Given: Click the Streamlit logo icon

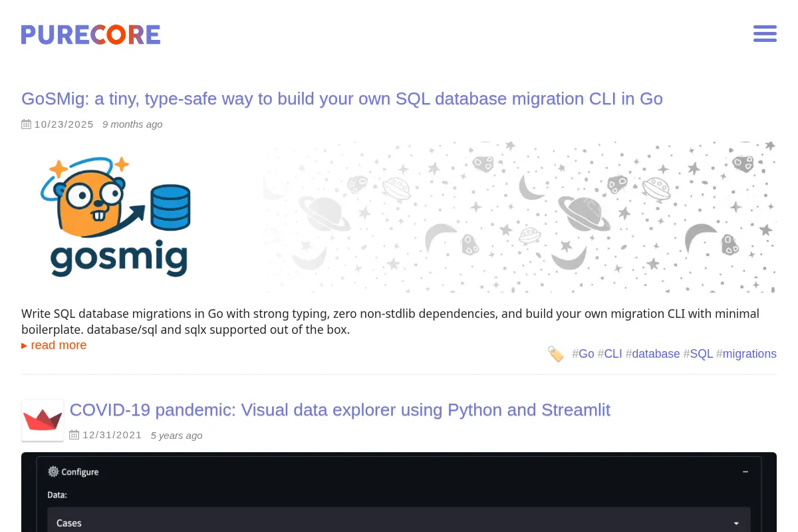Looking at the screenshot, I should 43,420.
